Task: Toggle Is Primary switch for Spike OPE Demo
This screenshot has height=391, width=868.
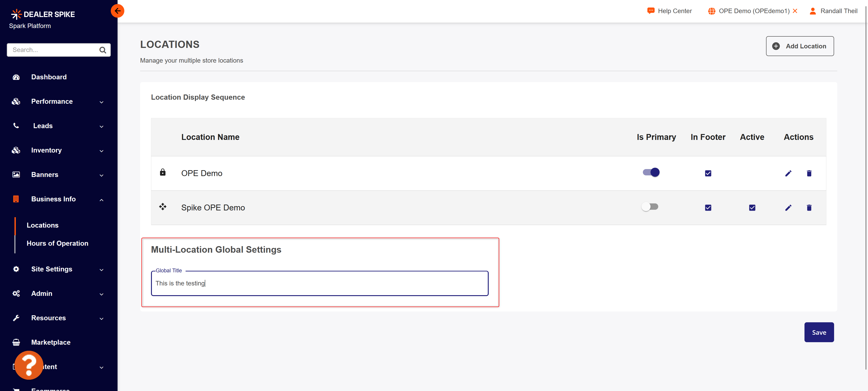Action: coord(650,207)
